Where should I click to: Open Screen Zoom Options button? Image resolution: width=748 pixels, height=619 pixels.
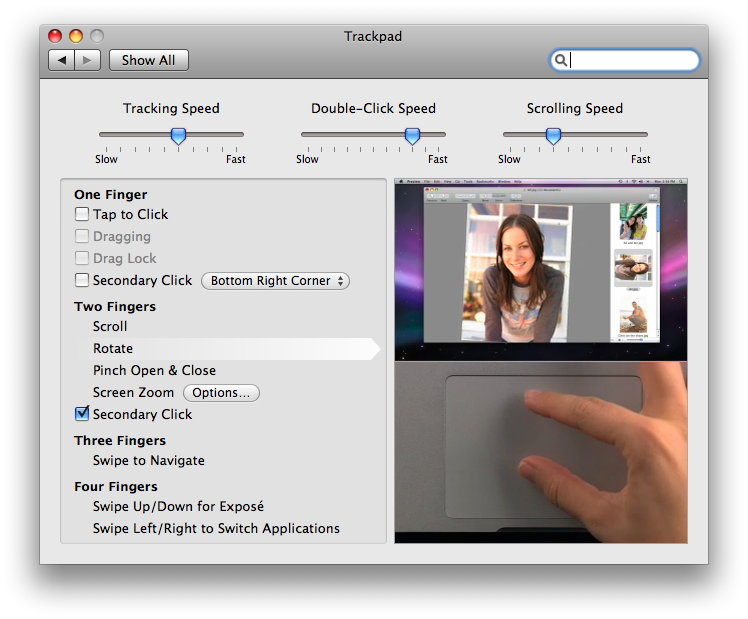point(221,393)
